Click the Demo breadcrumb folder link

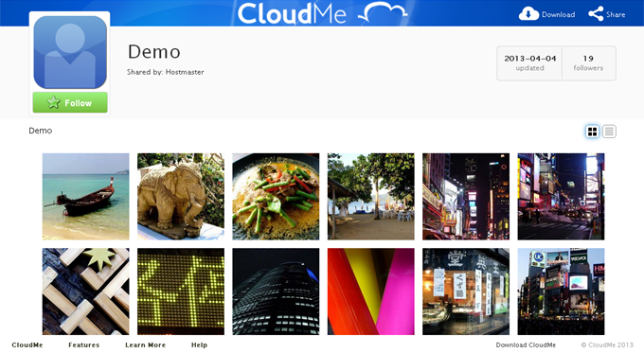(x=40, y=131)
